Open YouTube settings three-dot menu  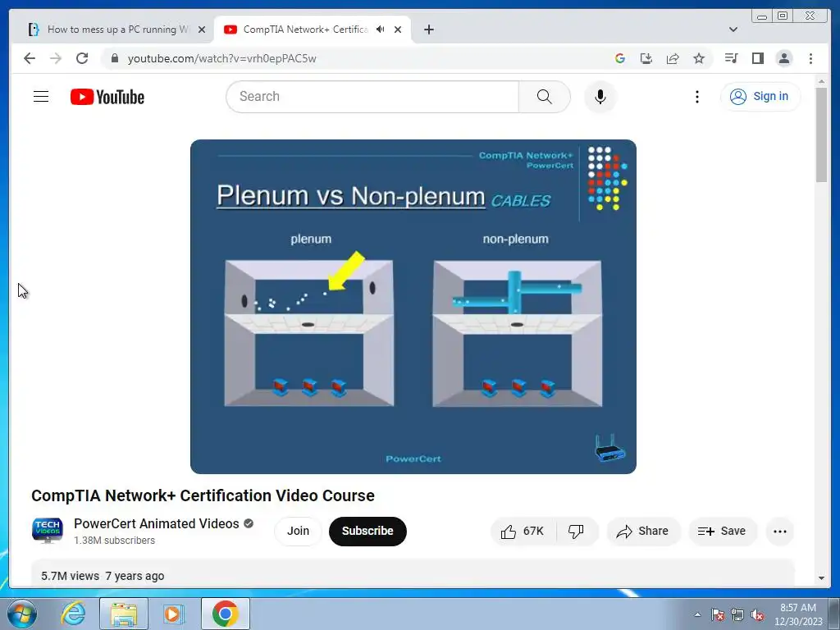click(696, 97)
